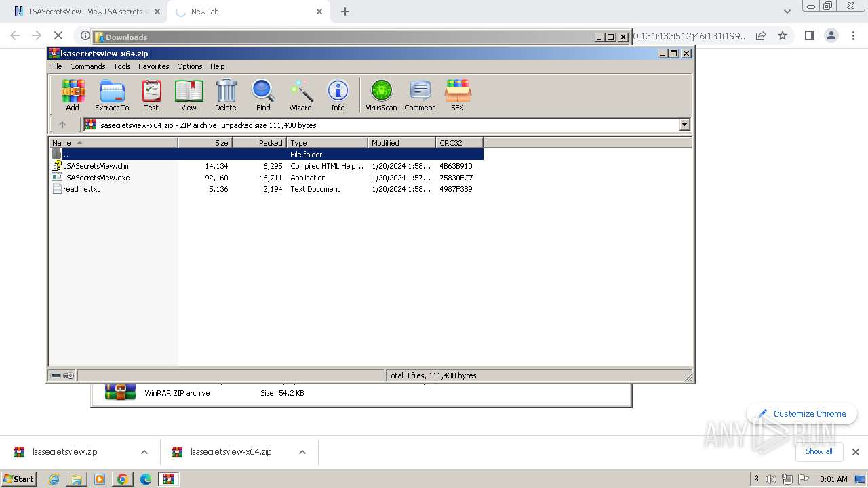Launch the Wizard tool
The image size is (868, 488).
(300, 95)
